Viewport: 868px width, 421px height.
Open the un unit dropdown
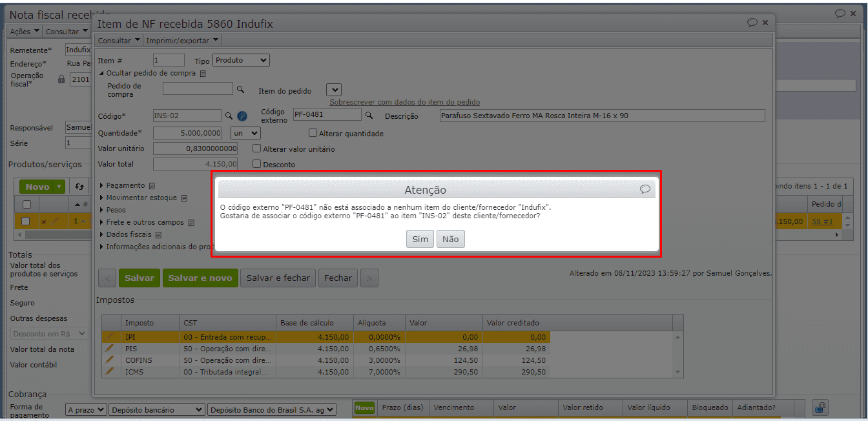(x=245, y=133)
